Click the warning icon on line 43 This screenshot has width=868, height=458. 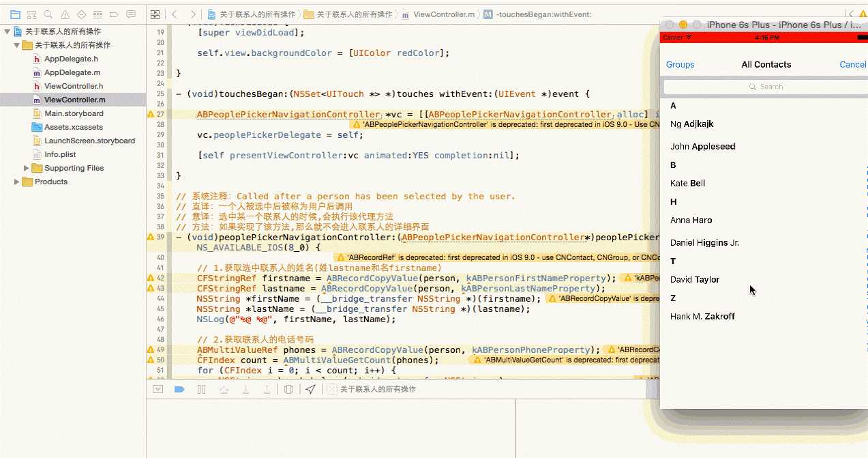(x=151, y=289)
